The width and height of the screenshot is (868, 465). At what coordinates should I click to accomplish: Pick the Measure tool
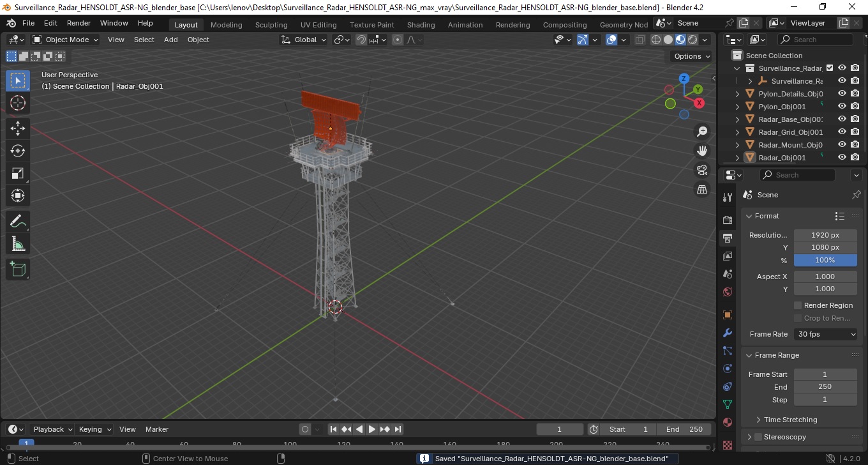(x=18, y=244)
